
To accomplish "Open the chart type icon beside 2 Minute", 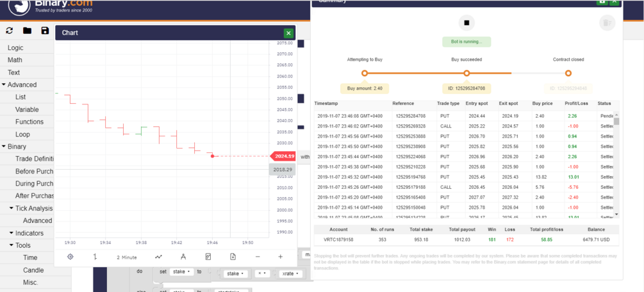I will tap(95, 257).
